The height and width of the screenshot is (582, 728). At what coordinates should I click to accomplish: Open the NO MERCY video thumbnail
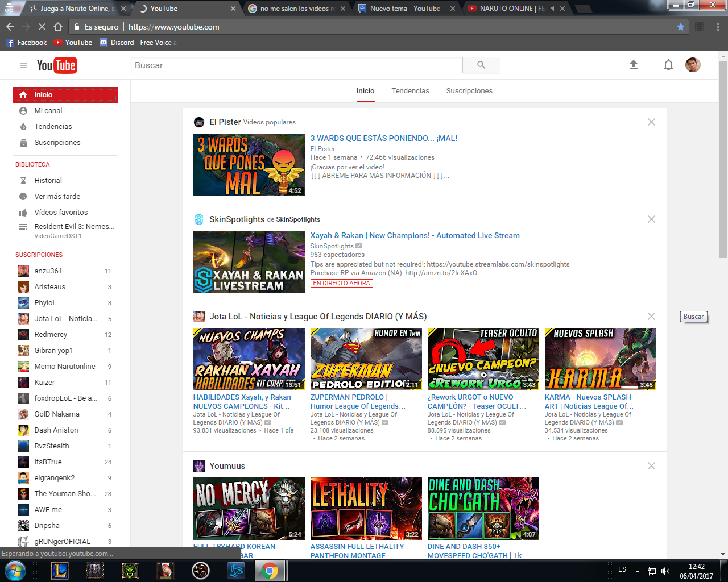coord(249,509)
